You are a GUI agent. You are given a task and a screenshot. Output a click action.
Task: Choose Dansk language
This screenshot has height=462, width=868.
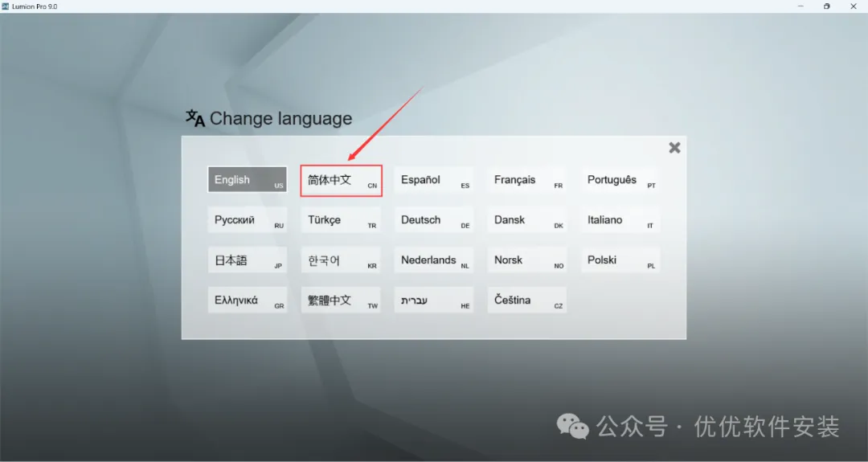(x=526, y=219)
